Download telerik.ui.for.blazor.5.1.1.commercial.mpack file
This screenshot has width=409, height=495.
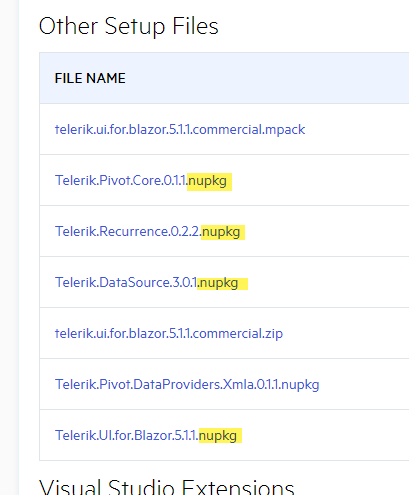click(x=180, y=129)
